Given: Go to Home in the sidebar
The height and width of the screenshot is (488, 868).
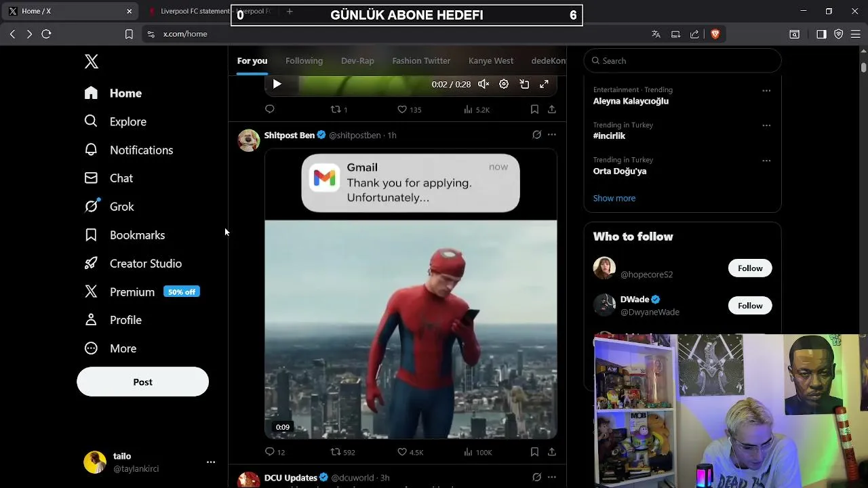Looking at the screenshot, I should coord(113,93).
